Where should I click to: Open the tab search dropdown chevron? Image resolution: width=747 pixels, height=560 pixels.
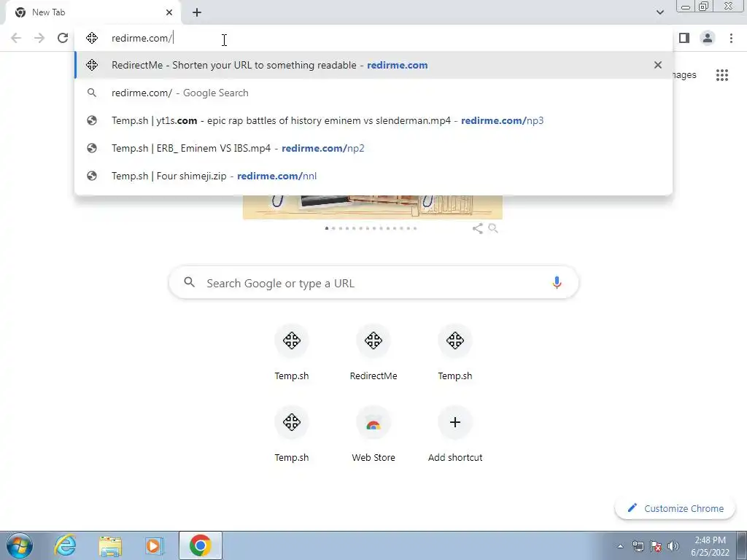point(659,12)
